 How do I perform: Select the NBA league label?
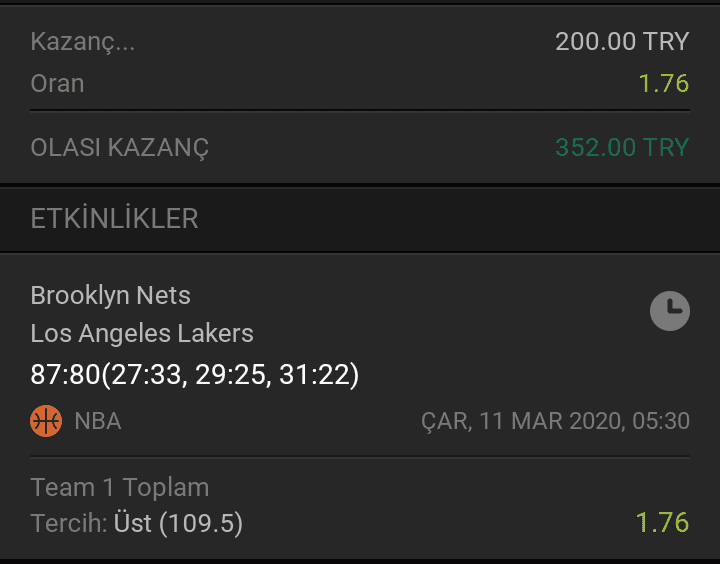pyautogui.click(x=98, y=421)
